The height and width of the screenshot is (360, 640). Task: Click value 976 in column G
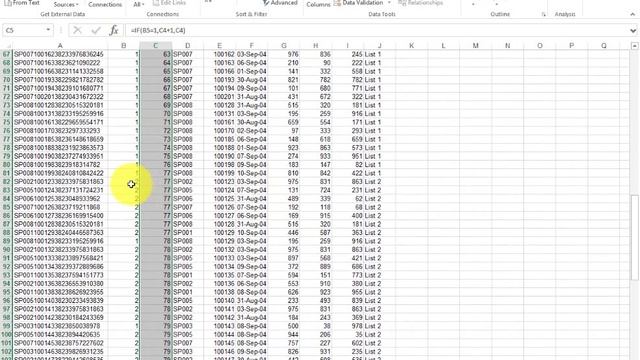coord(284,54)
